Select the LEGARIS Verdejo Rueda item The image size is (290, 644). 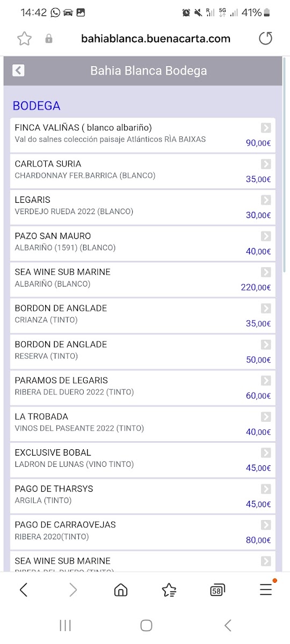click(143, 207)
